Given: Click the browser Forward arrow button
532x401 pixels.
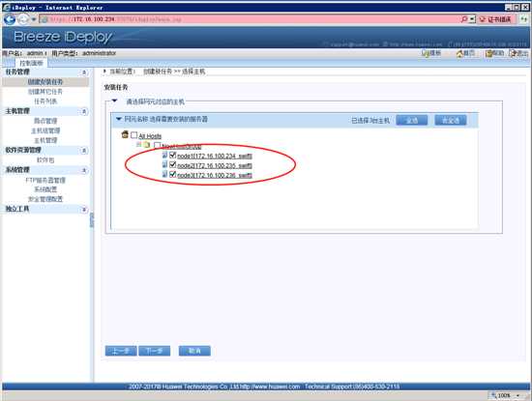Looking at the screenshot, I should coord(23,19).
